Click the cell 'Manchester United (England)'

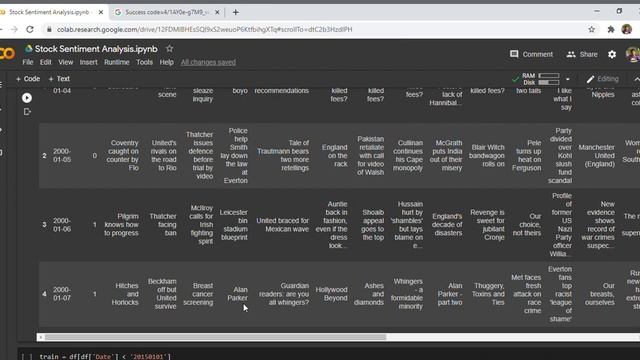tap(596, 156)
